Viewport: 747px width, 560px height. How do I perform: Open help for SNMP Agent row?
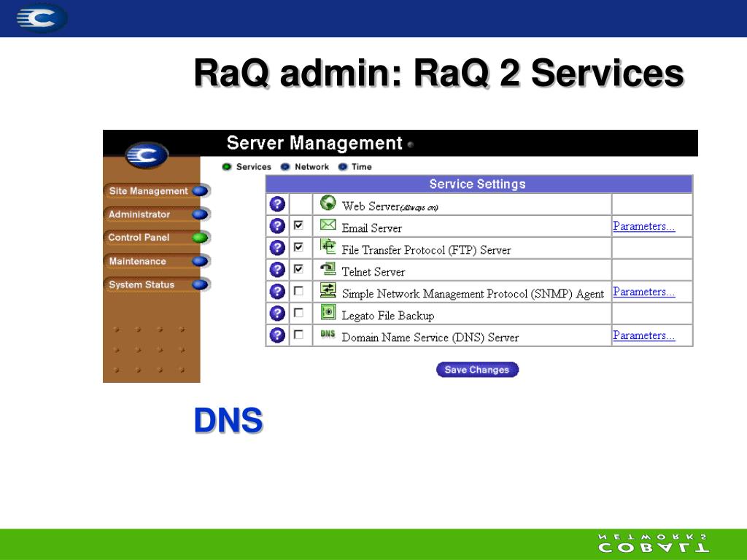tap(277, 292)
